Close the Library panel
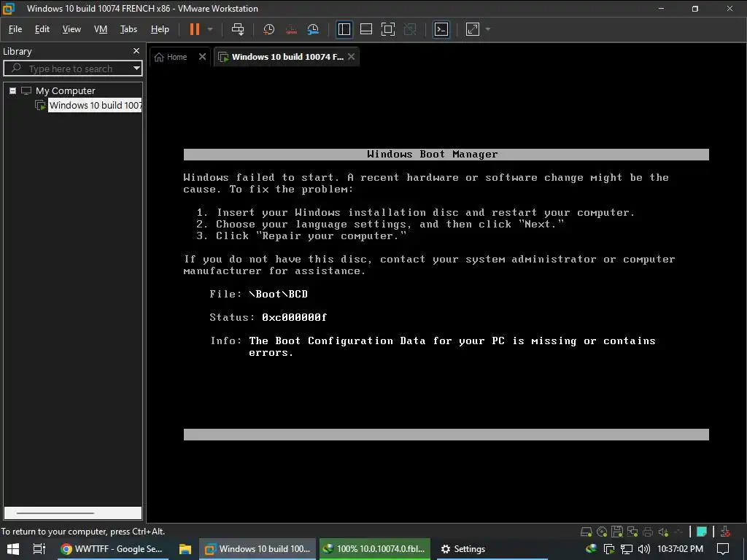 (136, 51)
